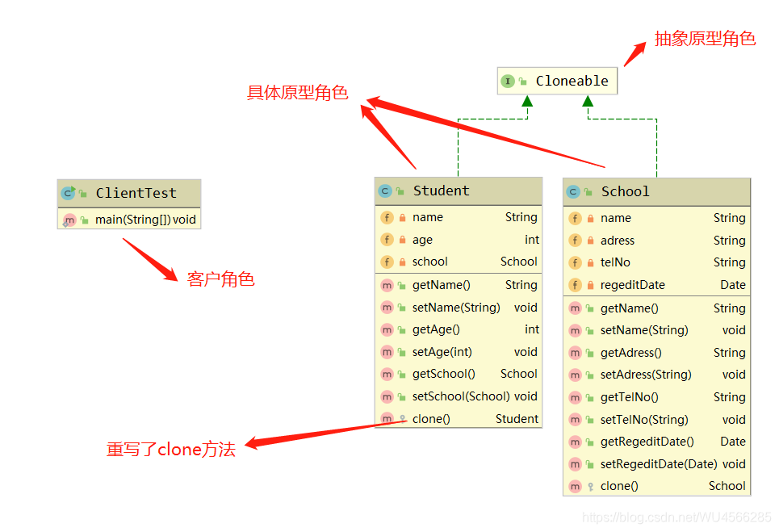Select the telNo field in School
779x532 pixels.
point(656,262)
